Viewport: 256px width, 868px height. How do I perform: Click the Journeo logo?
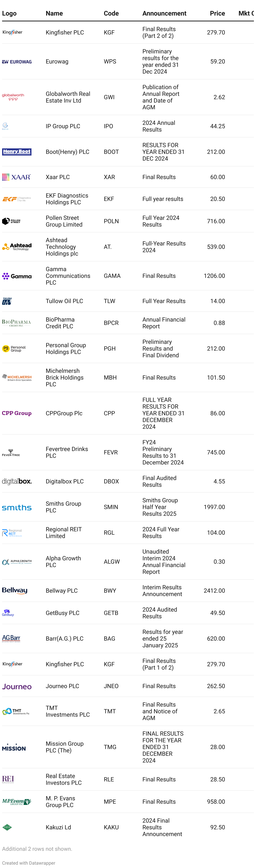pos(17,686)
